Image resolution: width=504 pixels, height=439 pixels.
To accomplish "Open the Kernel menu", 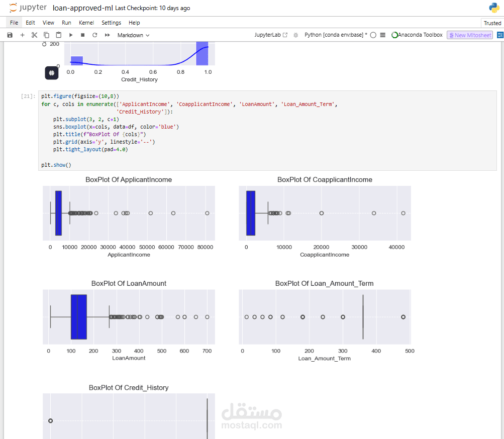I will pyautogui.click(x=86, y=23).
